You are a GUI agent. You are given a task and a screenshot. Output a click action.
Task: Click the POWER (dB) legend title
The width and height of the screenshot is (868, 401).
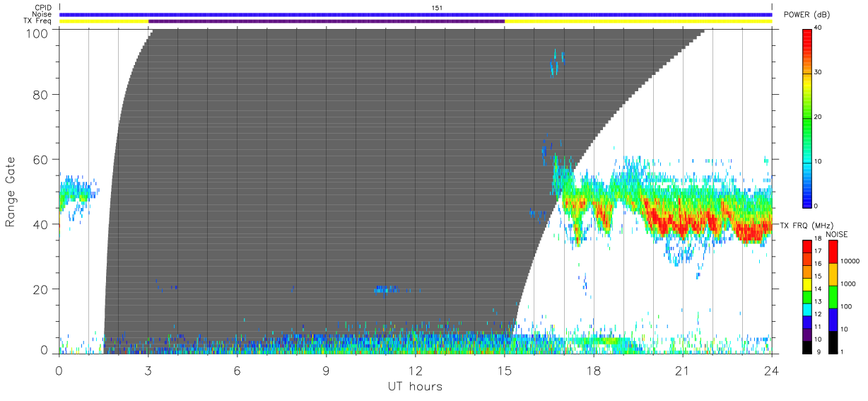pyautogui.click(x=807, y=15)
